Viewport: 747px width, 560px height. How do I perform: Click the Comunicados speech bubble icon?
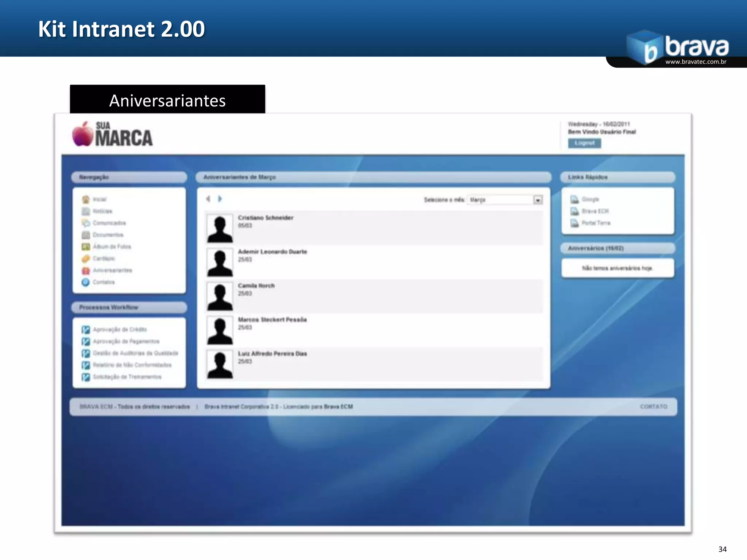pyautogui.click(x=86, y=223)
